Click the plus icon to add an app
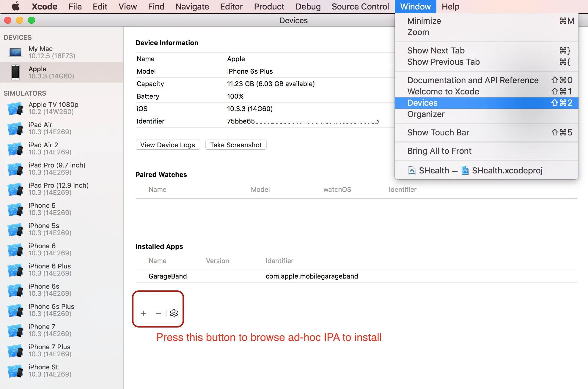The width and height of the screenshot is (588, 389). tap(143, 313)
